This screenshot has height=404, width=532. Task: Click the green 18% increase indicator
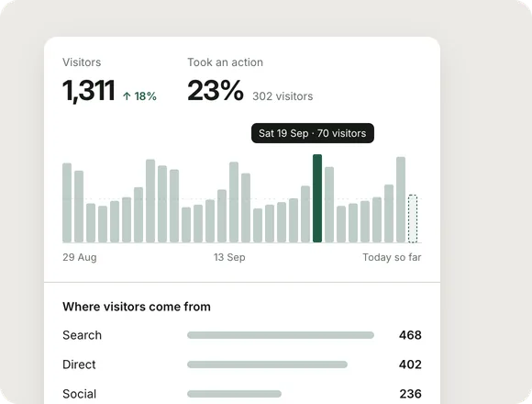coord(139,96)
